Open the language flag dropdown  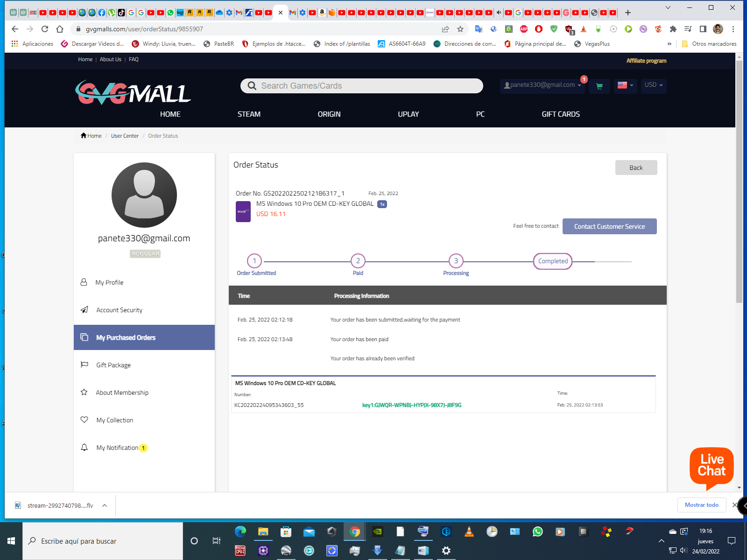click(625, 85)
